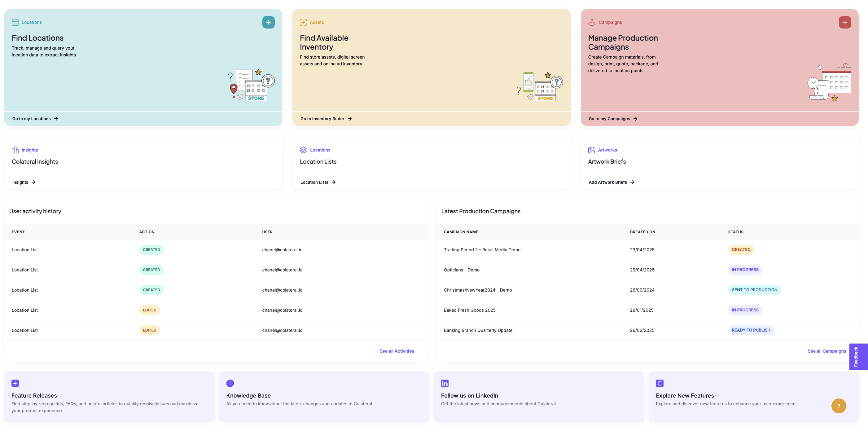The width and height of the screenshot is (868, 427).
Task: Click the Feature Releases plus icon
Action: (15, 383)
